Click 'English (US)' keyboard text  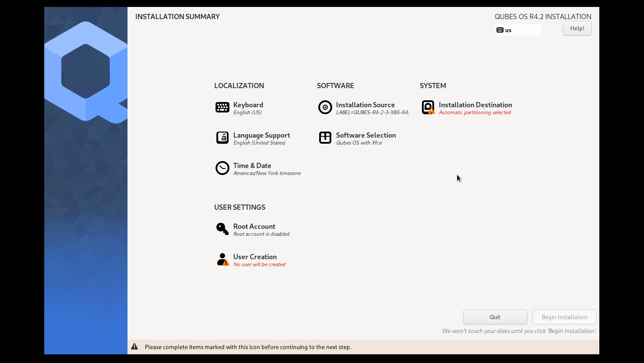(x=248, y=112)
